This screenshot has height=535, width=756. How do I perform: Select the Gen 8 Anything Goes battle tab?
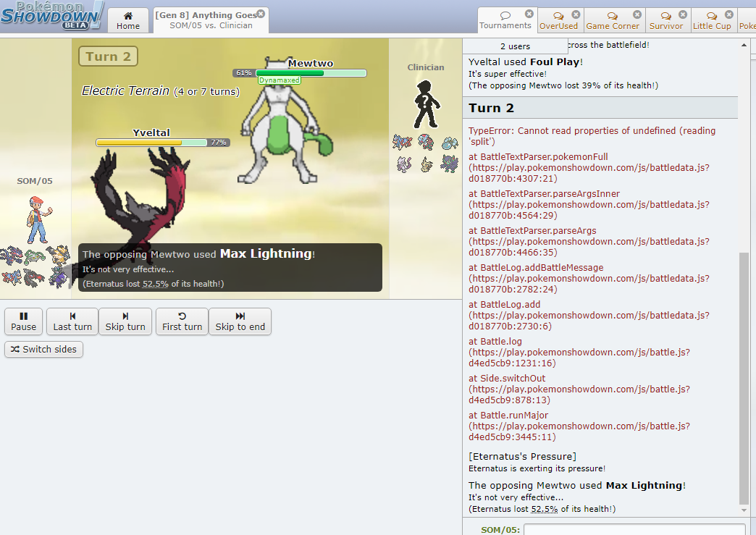(211, 21)
